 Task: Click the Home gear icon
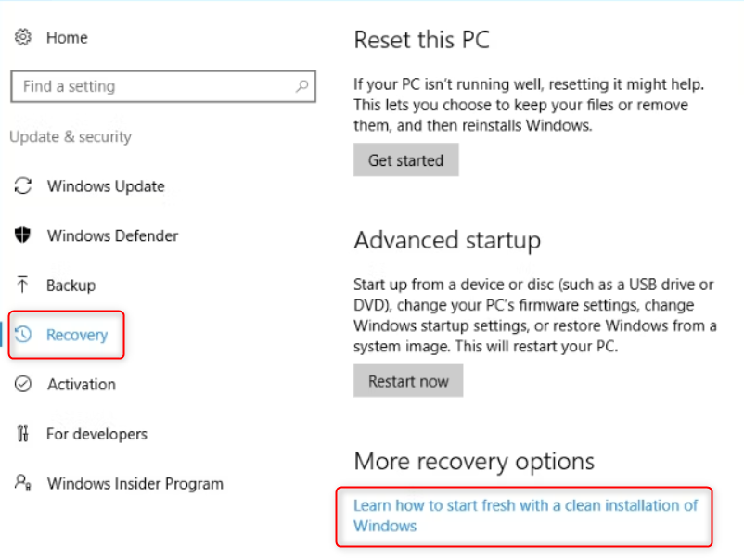pyautogui.click(x=23, y=37)
